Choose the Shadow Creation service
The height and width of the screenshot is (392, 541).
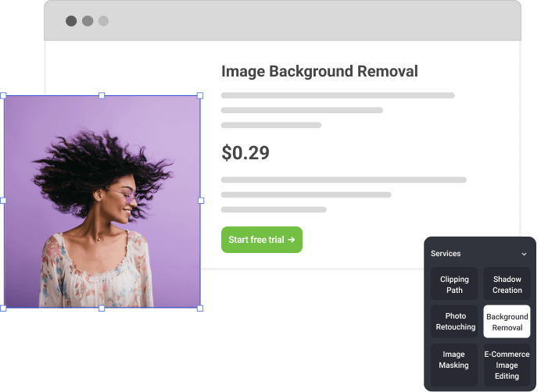coord(507,284)
